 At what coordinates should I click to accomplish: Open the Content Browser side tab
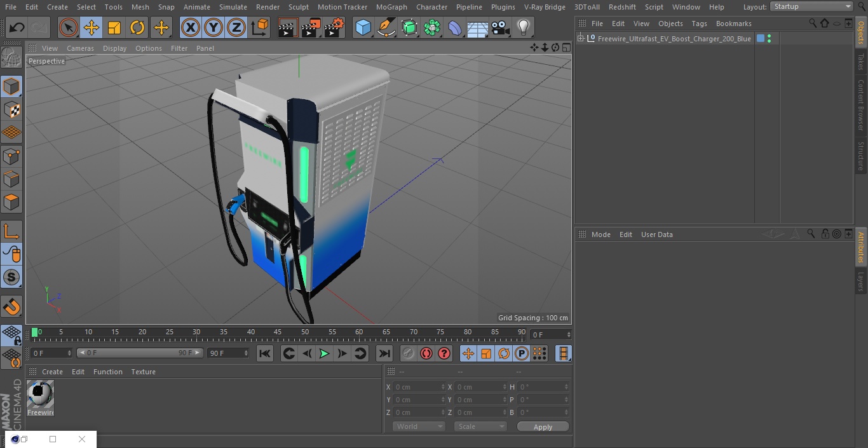click(x=861, y=105)
